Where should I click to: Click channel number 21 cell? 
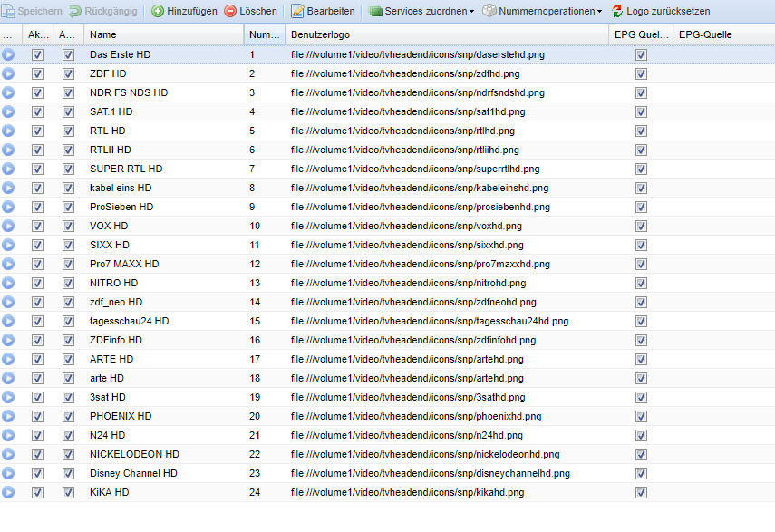coord(265,435)
